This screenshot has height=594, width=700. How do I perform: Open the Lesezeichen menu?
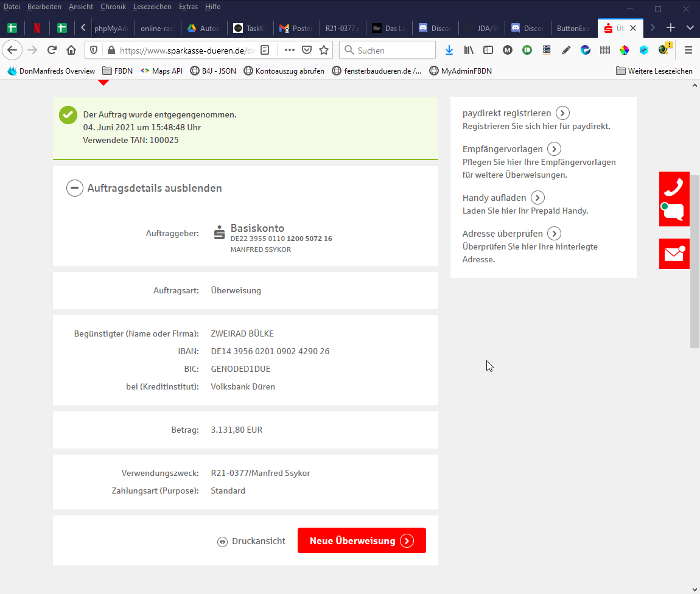click(x=152, y=7)
